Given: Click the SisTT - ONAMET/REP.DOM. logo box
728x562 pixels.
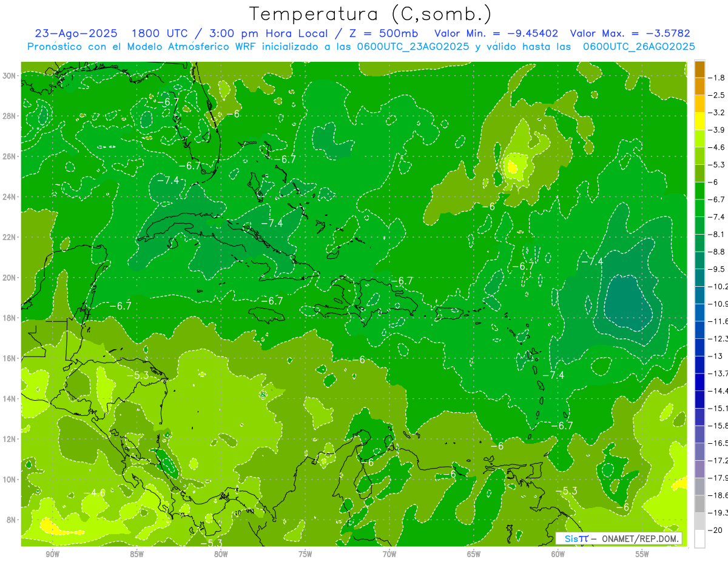Looking at the screenshot, I should coord(619,538).
